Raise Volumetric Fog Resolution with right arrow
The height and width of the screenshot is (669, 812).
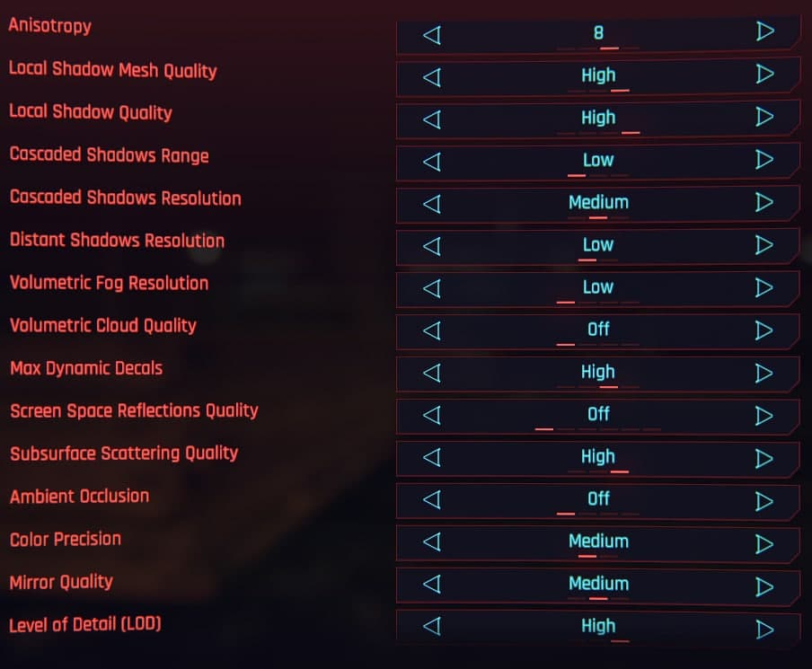765,286
